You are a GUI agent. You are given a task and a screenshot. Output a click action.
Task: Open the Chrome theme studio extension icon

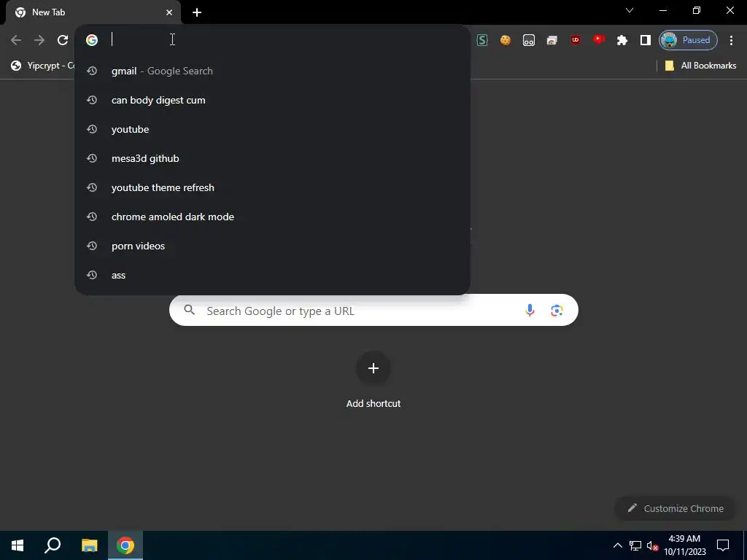point(551,40)
